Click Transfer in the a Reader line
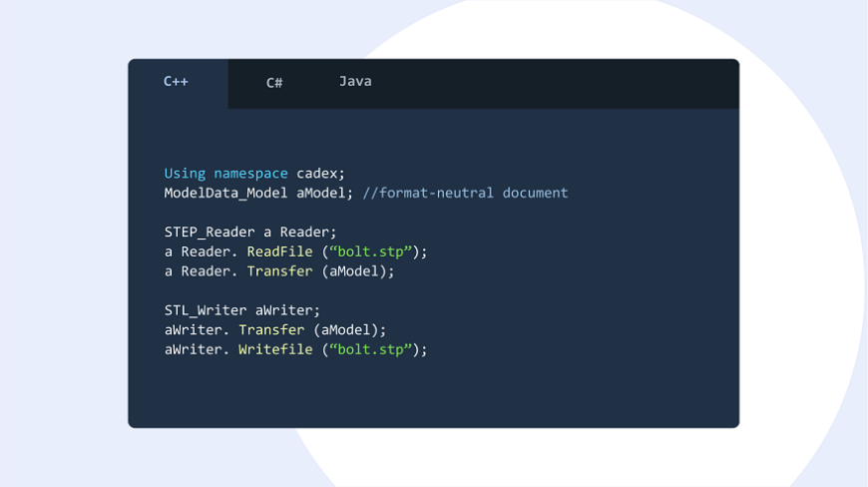Viewport: 868px width, 487px height. click(279, 271)
